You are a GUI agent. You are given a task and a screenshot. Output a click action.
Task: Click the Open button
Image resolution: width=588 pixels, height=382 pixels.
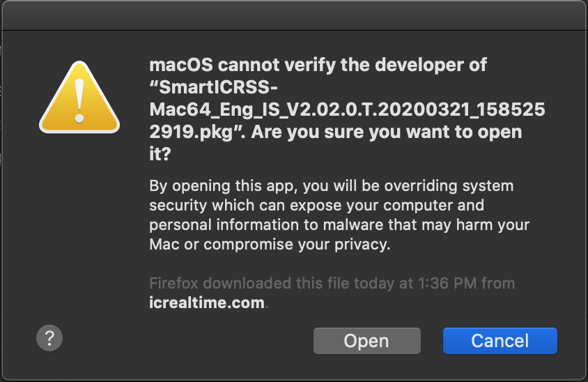(x=366, y=341)
